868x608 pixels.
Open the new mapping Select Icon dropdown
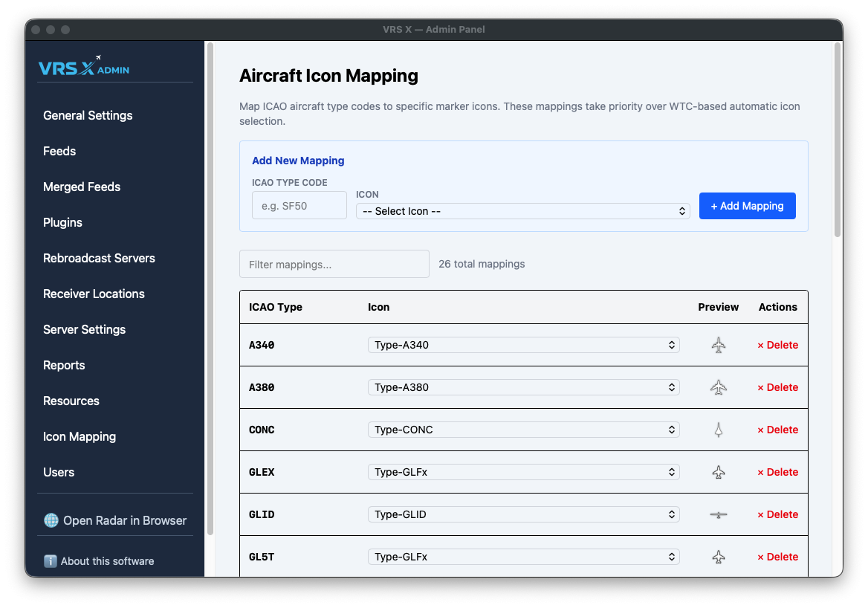click(x=522, y=211)
